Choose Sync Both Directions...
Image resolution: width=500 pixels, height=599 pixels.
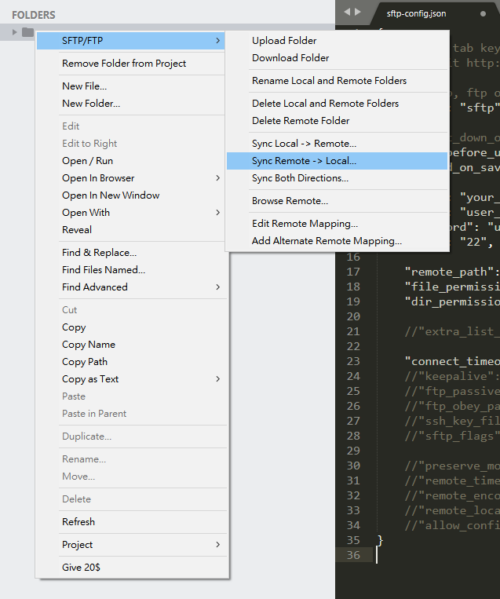pyautogui.click(x=337, y=178)
